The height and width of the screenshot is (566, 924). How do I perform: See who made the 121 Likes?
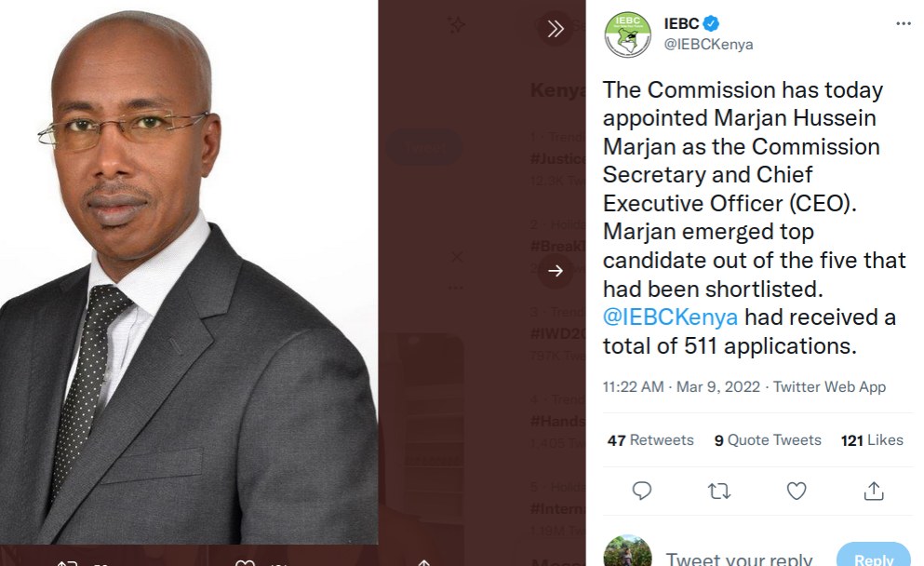tap(871, 439)
